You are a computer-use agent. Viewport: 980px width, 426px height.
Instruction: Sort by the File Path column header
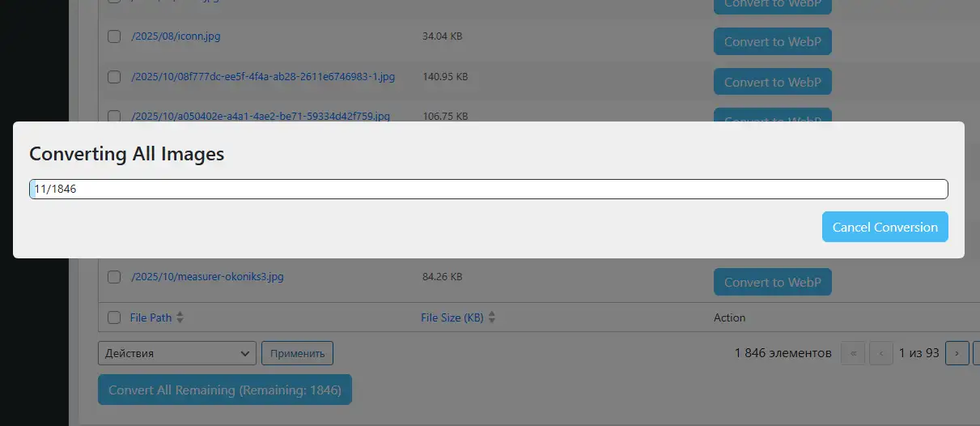pyautogui.click(x=151, y=317)
